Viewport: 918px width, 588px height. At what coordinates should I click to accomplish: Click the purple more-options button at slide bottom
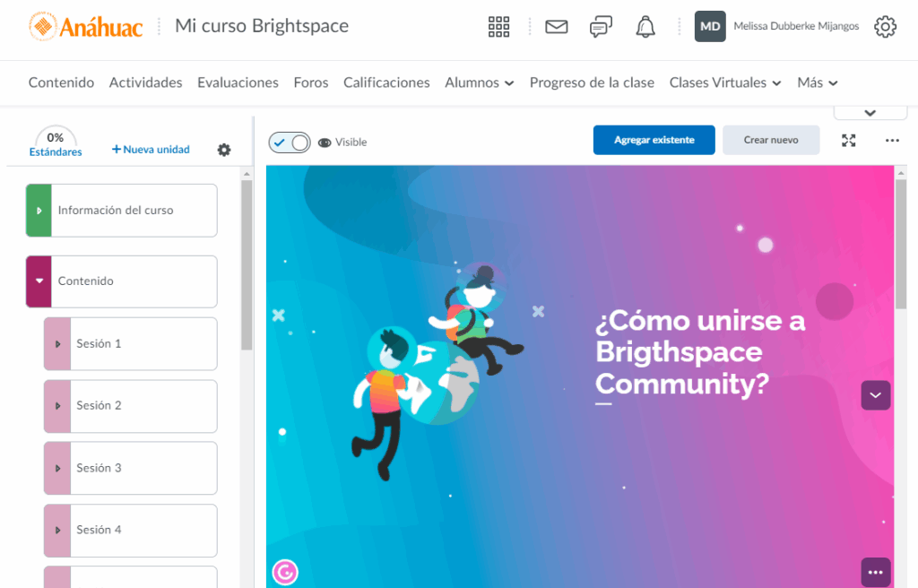876,572
